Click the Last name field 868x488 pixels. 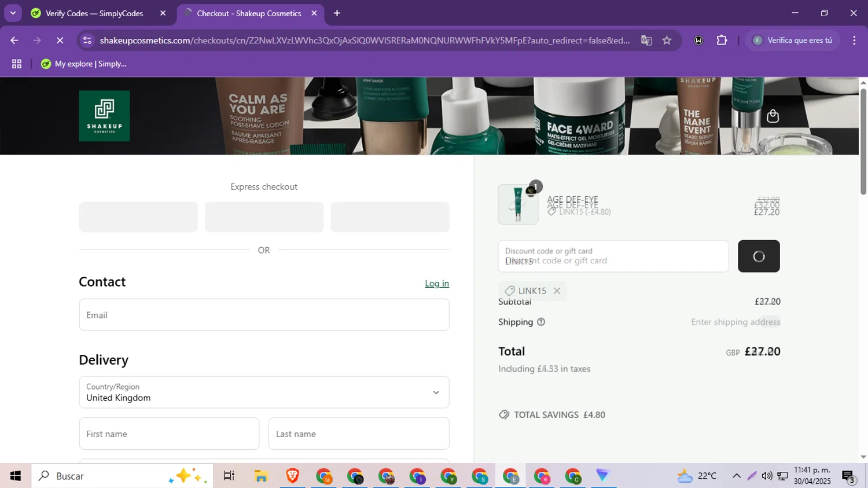[359, 434]
